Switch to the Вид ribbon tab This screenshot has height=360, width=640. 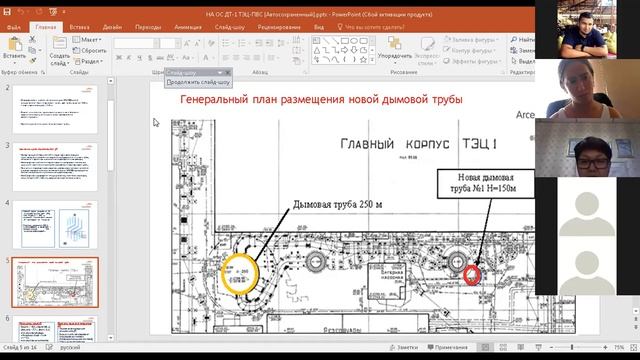[319, 27]
